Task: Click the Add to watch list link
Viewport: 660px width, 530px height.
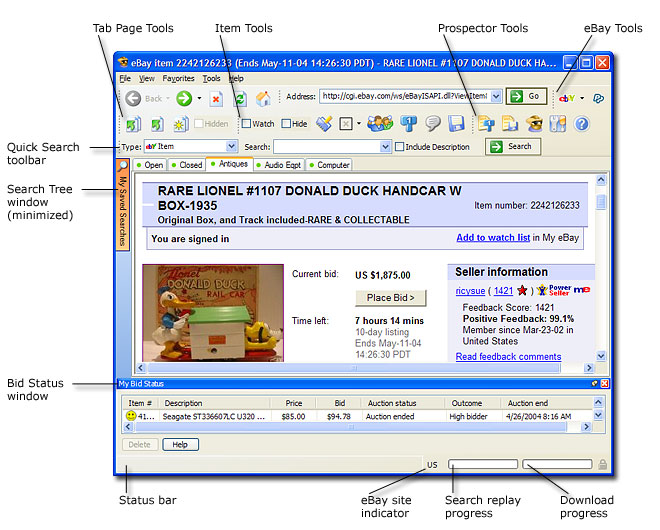Action: point(493,237)
